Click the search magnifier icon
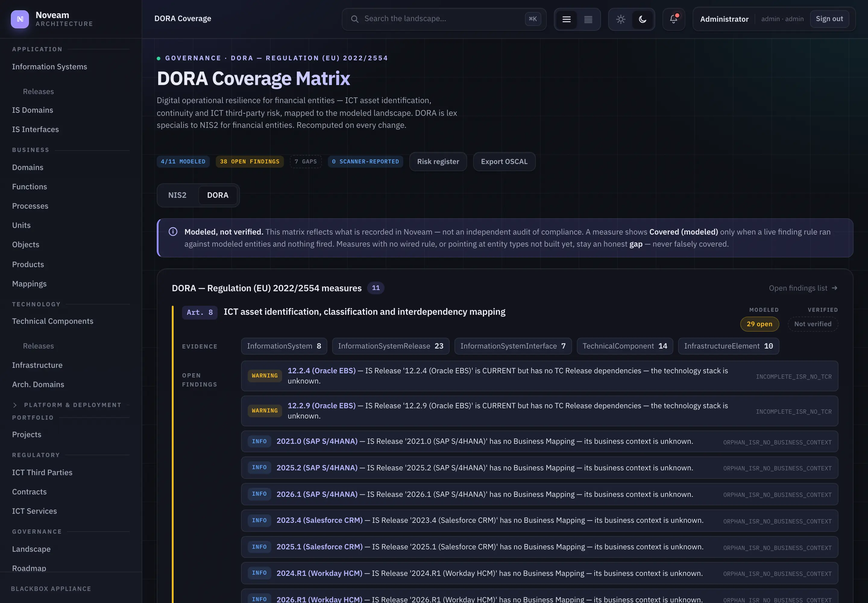 [x=355, y=19]
